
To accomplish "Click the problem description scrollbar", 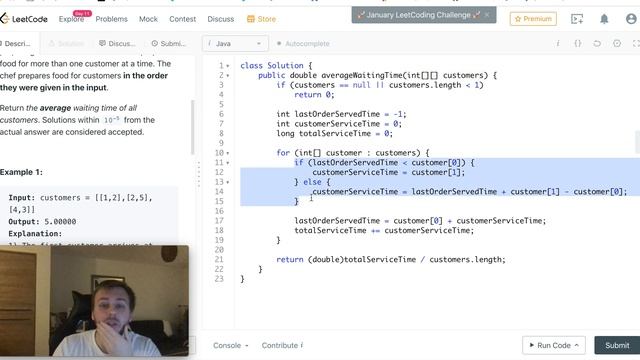I will click(192, 127).
